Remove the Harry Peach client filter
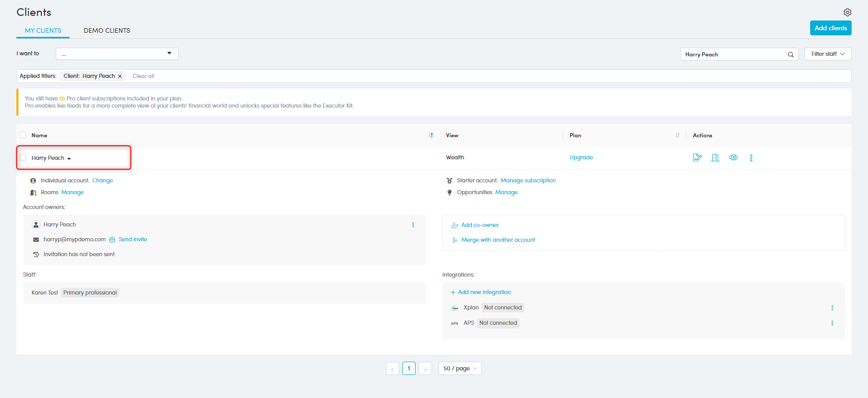Viewport: 868px width, 398px height. (x=120, y=76)
